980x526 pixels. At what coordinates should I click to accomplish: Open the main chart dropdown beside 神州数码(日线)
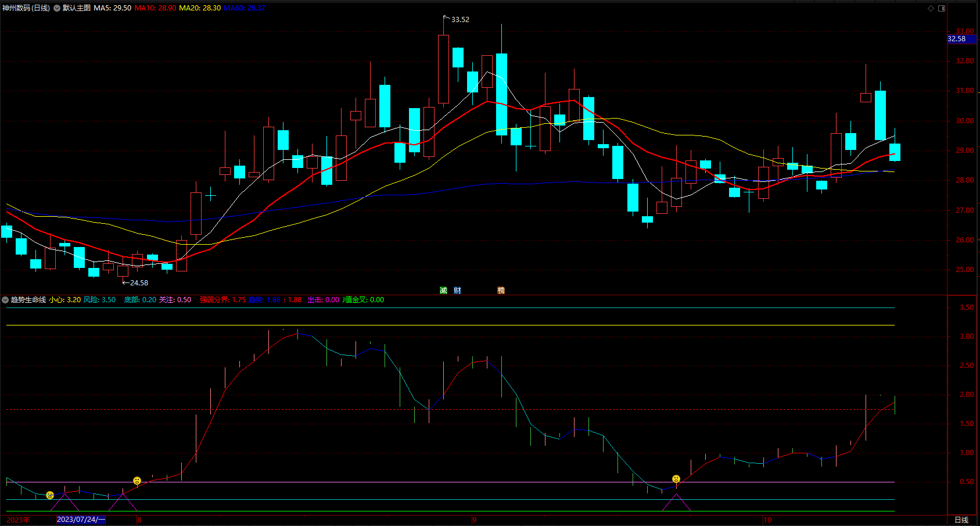[x=57, y=8]
